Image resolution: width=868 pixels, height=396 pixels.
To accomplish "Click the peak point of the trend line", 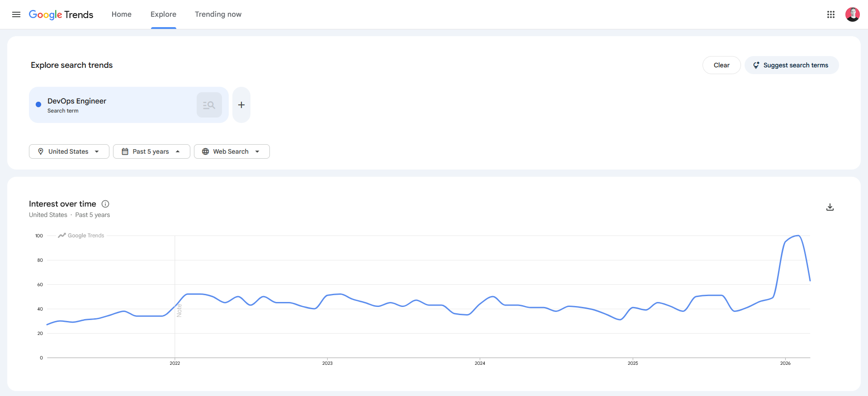I will [x=798, y=236].
